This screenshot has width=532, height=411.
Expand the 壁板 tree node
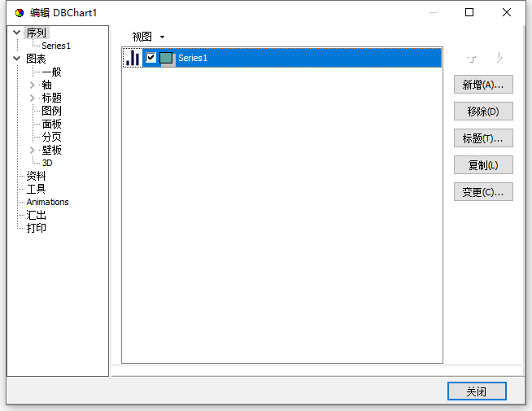coord(33,150)
